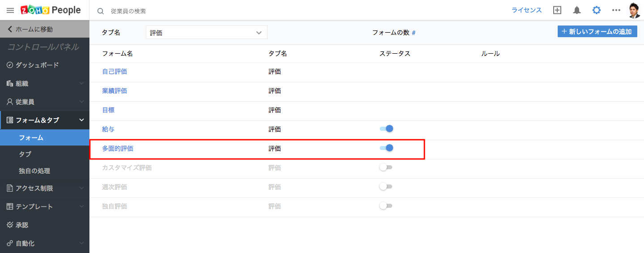This screenshot has width=644, height=253.
Task: Click フォームの数 label
Action: [391, 33]
